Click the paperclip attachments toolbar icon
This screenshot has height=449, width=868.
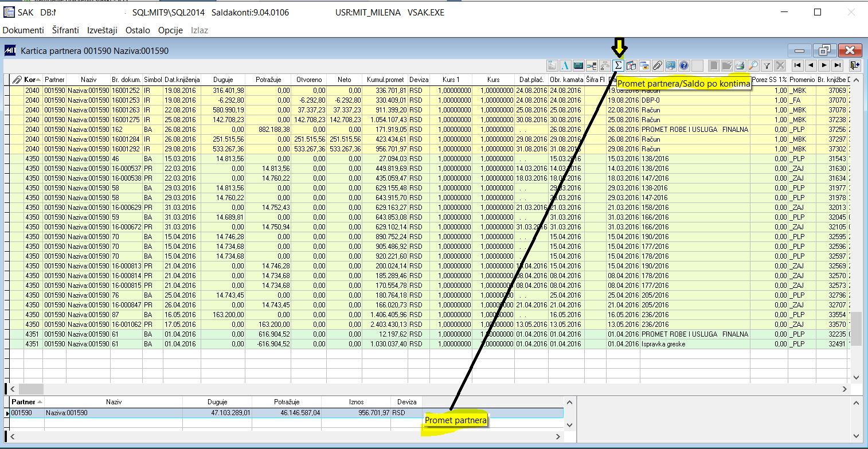[658, 65]
